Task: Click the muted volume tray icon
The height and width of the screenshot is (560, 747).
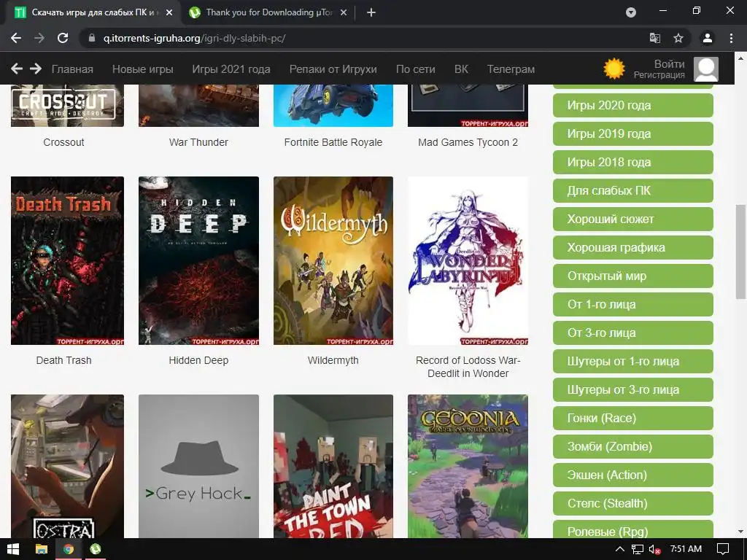Action: [x=654, y=549]
